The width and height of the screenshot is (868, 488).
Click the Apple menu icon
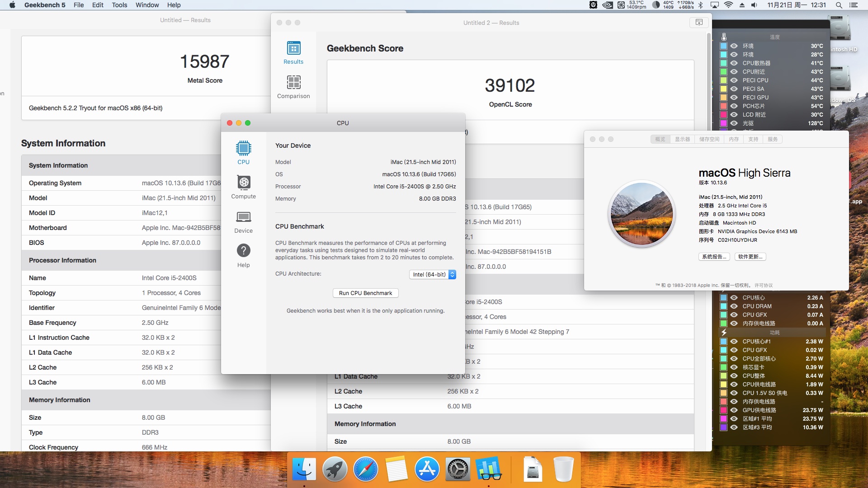pos(12,5)
